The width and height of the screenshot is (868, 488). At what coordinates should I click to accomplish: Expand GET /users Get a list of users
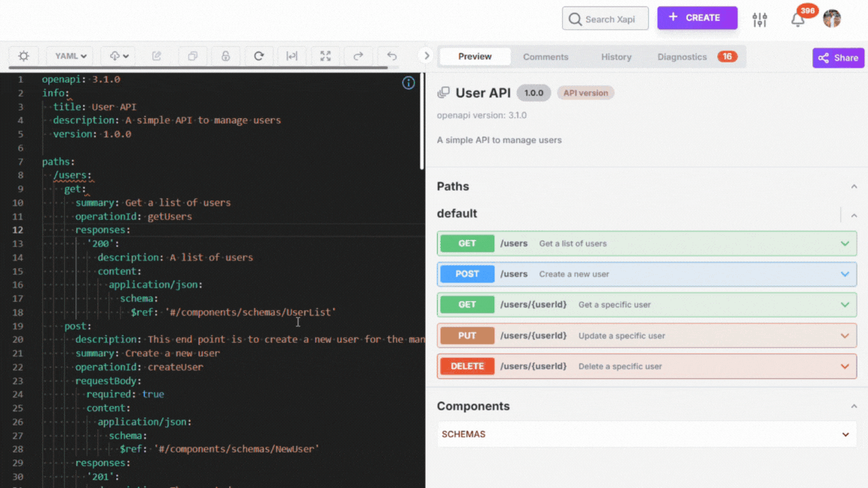pyautogui.click(x=646, y=243)
